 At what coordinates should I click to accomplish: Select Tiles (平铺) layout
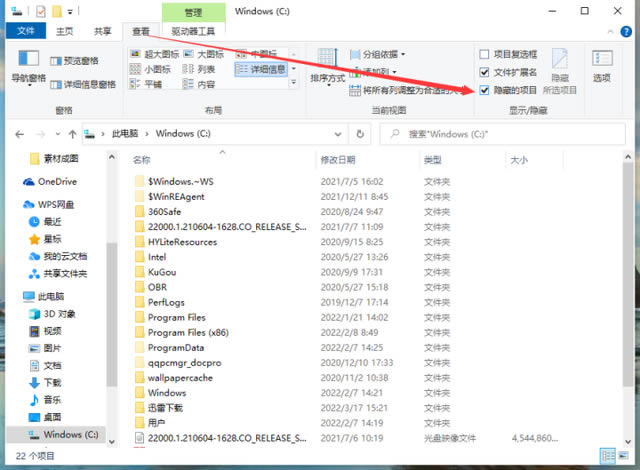coord(146,84)
